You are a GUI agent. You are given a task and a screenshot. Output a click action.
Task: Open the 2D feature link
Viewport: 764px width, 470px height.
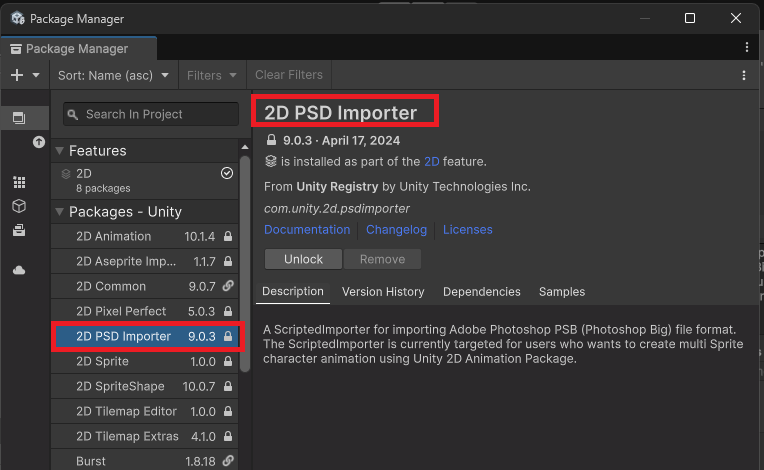pos(432,162)
